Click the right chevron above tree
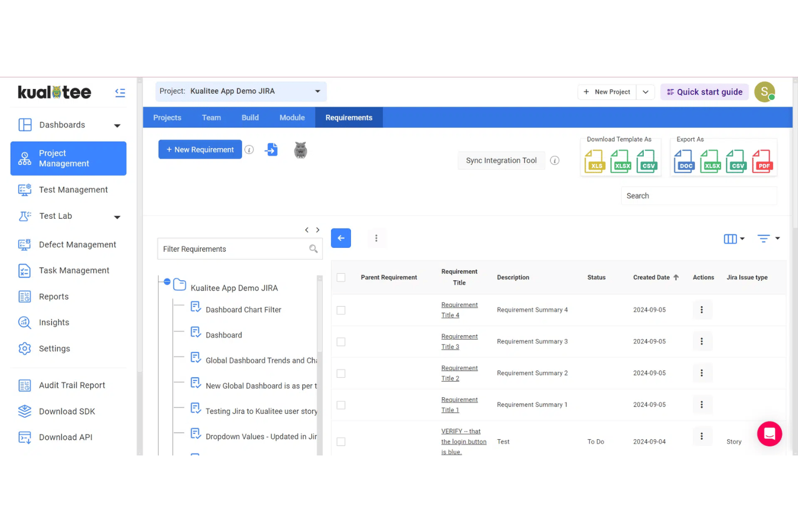The width and height of the screenshot is (798, 532). click(x=318, y=230)
